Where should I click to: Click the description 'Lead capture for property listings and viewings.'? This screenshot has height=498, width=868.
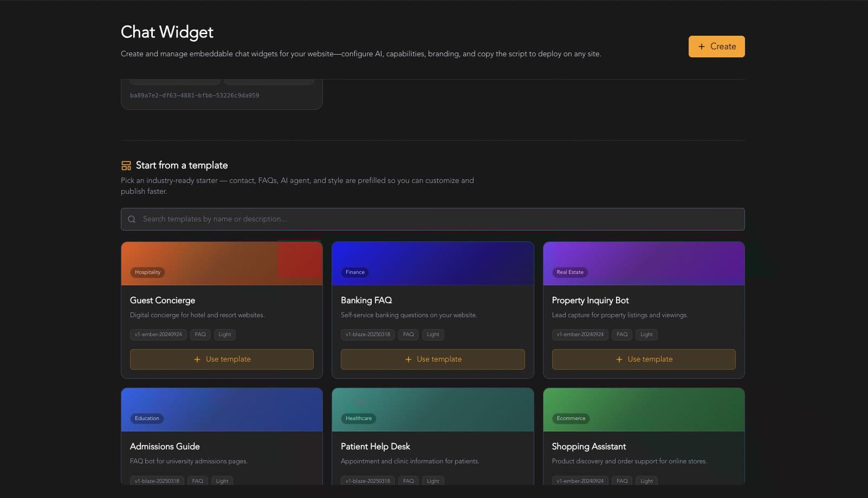[620, 315]
